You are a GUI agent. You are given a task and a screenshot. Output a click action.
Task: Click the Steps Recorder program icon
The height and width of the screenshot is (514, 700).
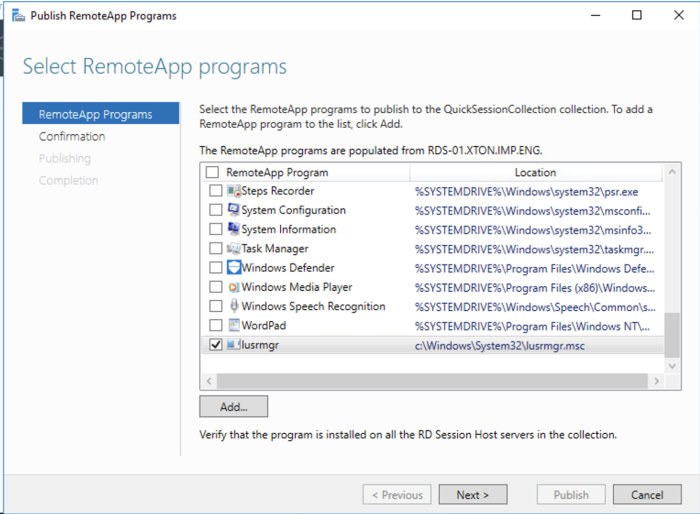pos(233,191)
